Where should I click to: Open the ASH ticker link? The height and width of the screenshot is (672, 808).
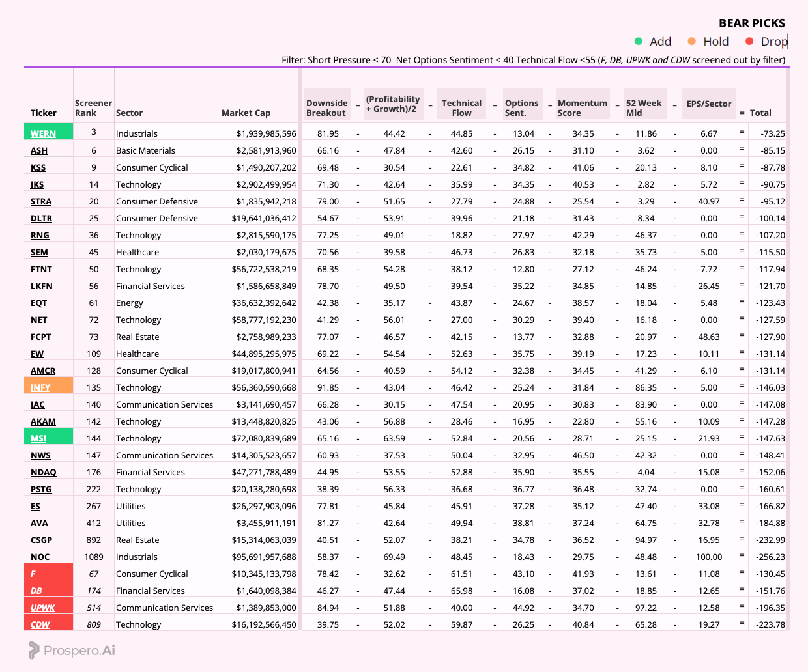pyautogui.click(x=39, y=150)
